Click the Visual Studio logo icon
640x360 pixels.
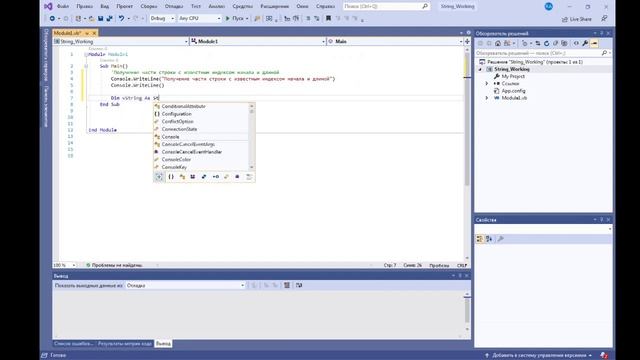48,7
